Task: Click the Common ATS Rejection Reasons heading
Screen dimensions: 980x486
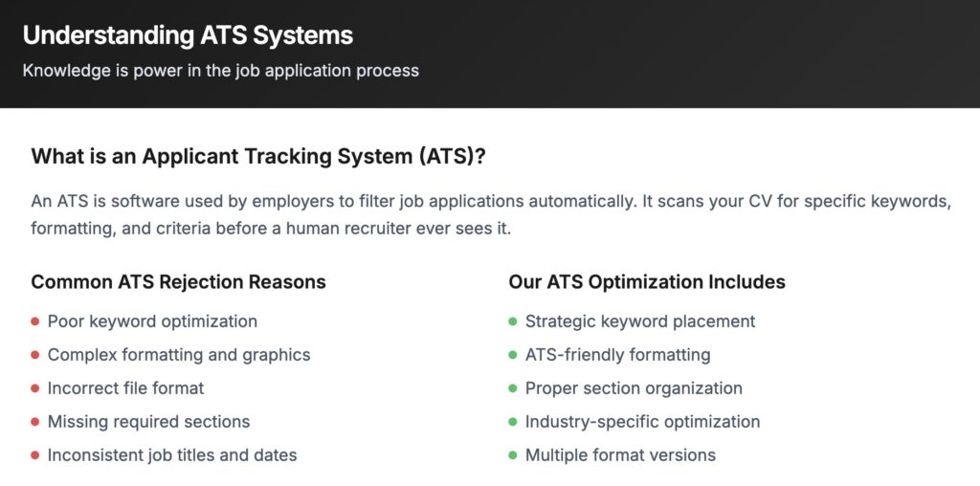Action: (x=178, y=281)
